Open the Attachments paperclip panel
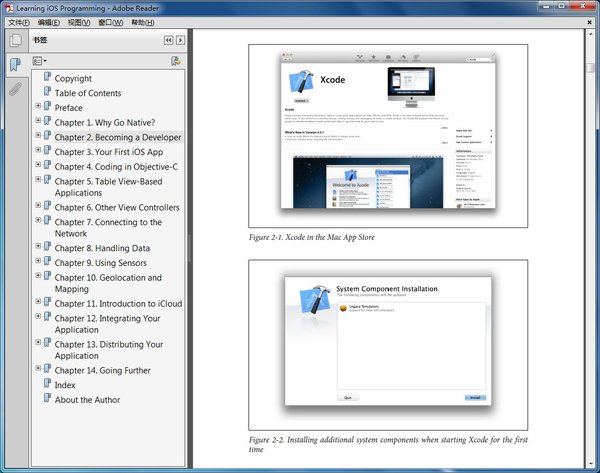 pos(15,88)
